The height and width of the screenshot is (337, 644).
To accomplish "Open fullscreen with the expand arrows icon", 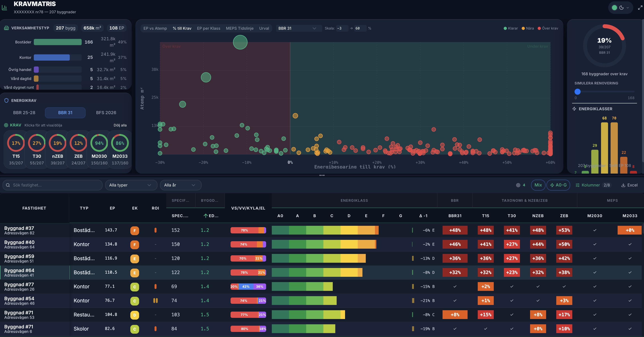I will click(640, 8).
